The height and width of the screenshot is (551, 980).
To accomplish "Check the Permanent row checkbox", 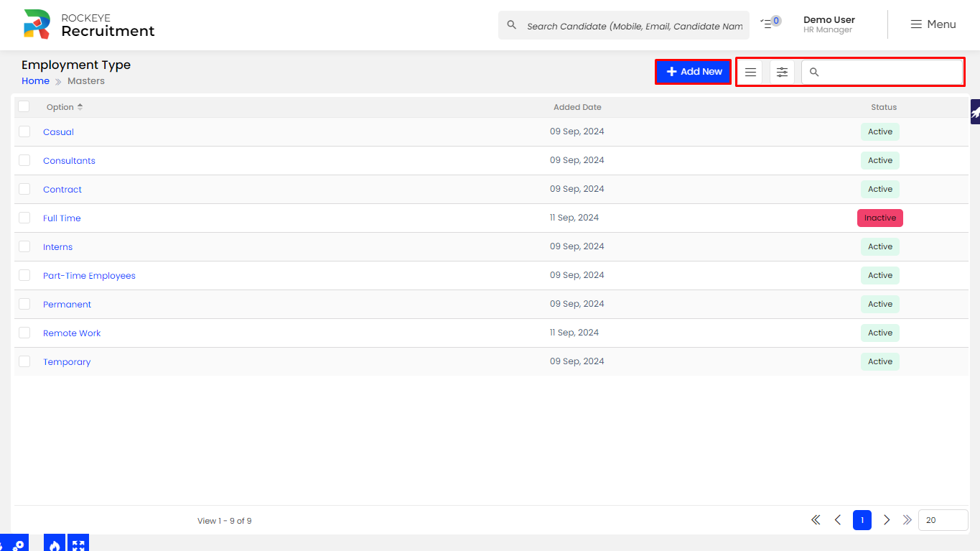I will click(24, 304).
